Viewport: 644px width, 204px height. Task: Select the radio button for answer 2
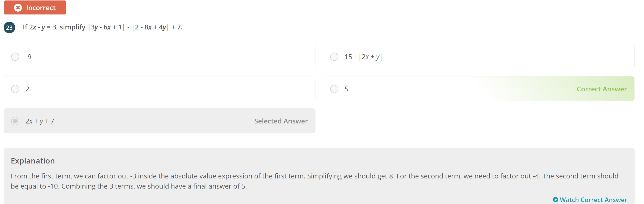point(15,89)
